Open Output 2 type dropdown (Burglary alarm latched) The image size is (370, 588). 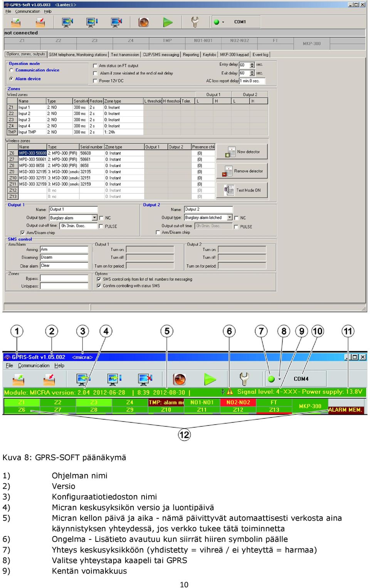click(x=230, y=218)
